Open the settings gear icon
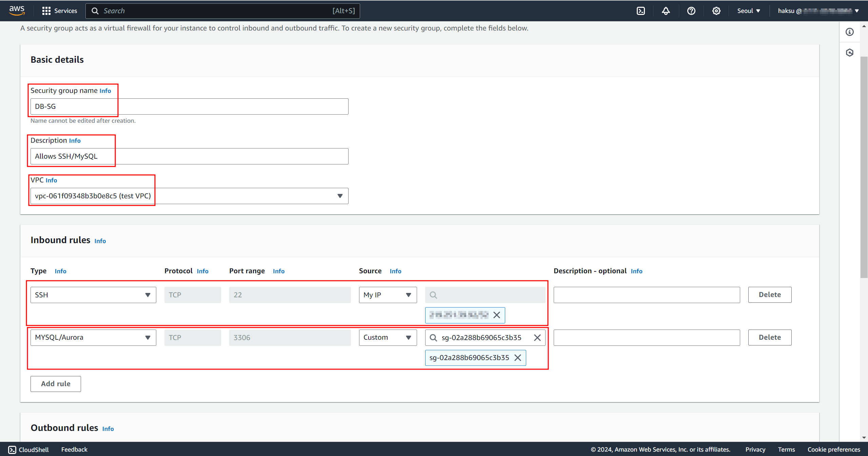 [x=716, y=11]
